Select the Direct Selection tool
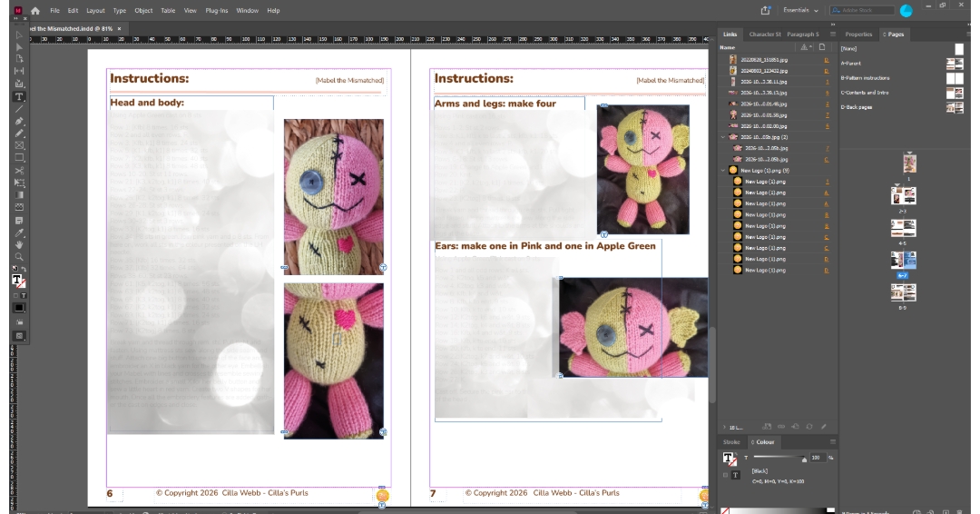 click(19, 47)
